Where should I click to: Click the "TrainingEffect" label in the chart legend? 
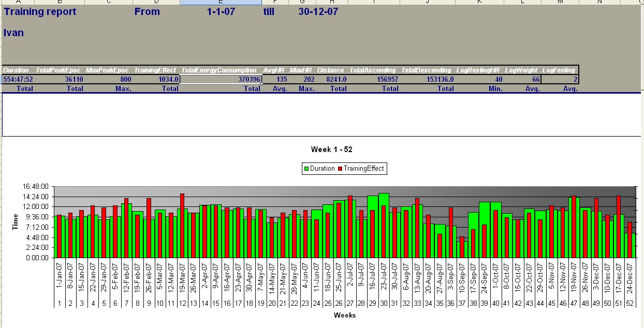(364, 169)
